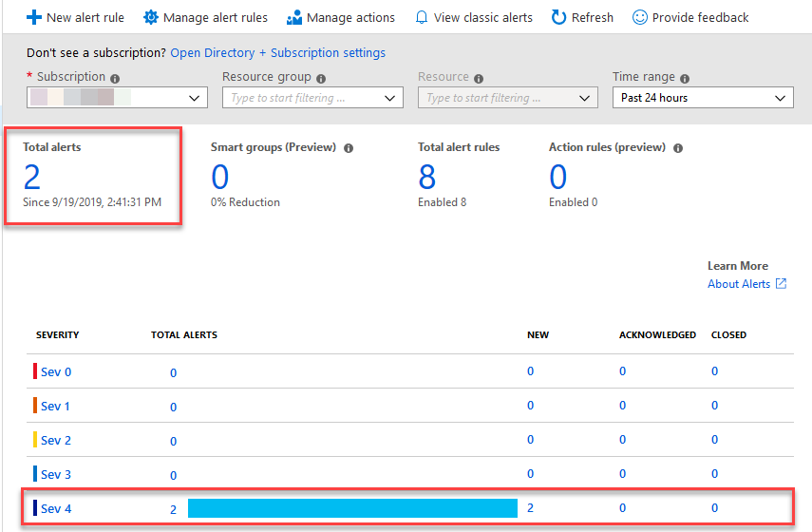Click the Total alerts count of 2
The image size is (812, 532).
32,178
